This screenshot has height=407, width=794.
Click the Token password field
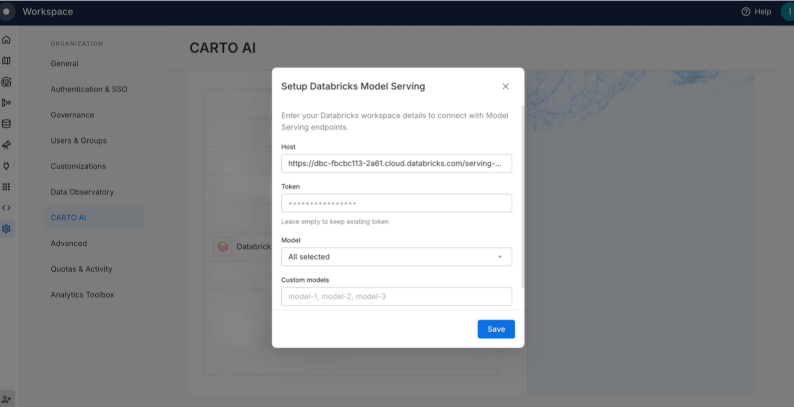coord(396,203)
